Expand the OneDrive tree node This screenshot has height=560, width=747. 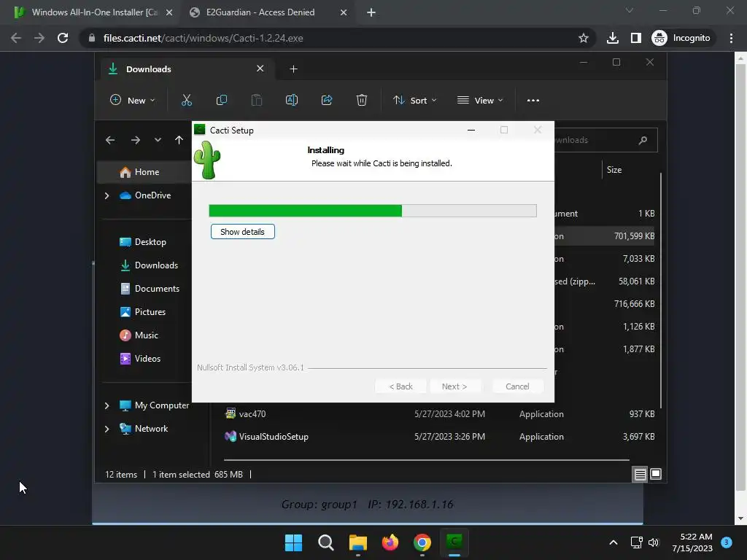coord(107,195)
